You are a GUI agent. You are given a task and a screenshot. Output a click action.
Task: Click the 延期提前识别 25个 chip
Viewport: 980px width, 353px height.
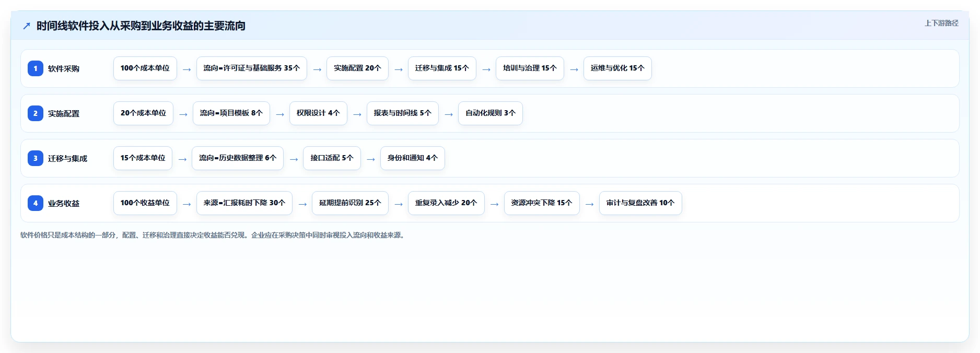point(350,203)
